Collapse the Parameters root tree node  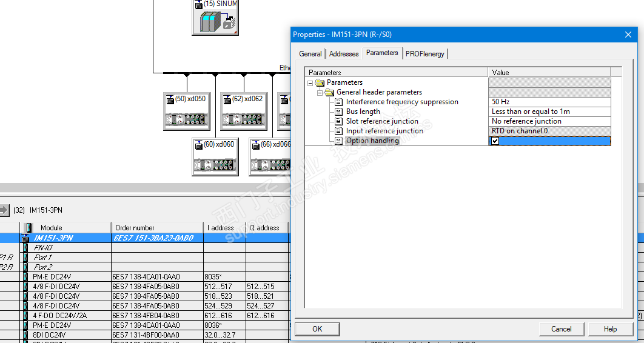tap(310, 83)
